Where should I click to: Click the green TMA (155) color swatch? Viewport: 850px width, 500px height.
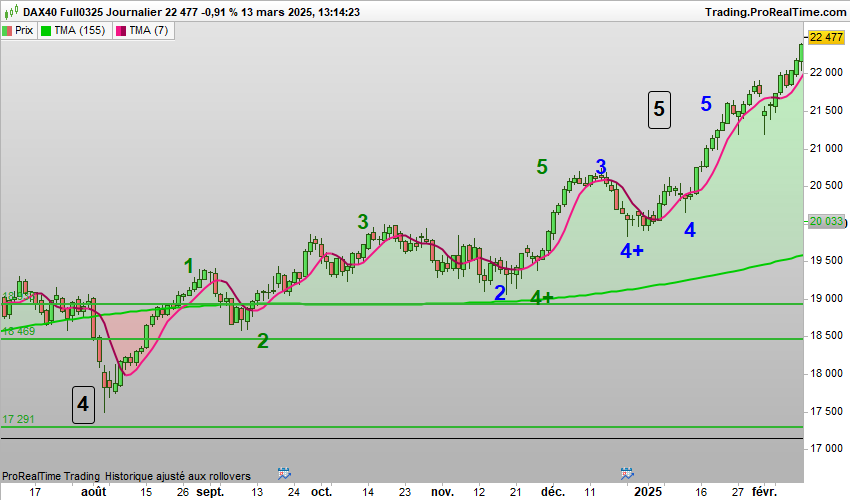[46, 31]
